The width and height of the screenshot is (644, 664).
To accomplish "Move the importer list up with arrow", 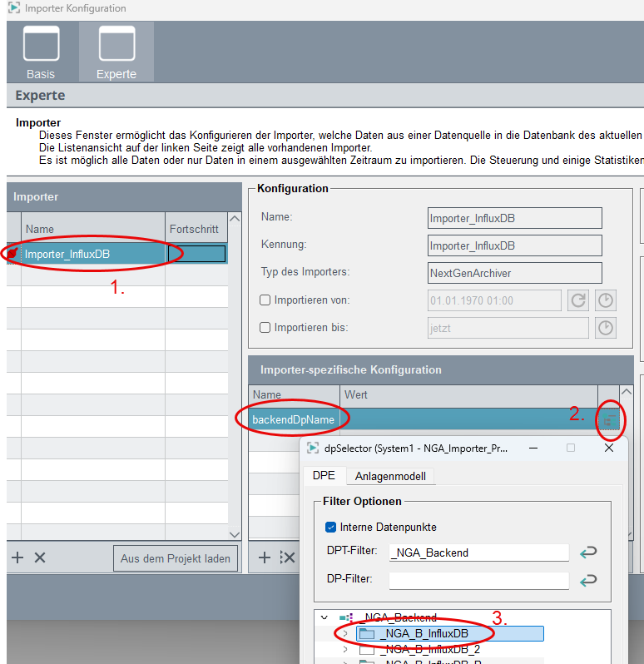I will [234, 219].
